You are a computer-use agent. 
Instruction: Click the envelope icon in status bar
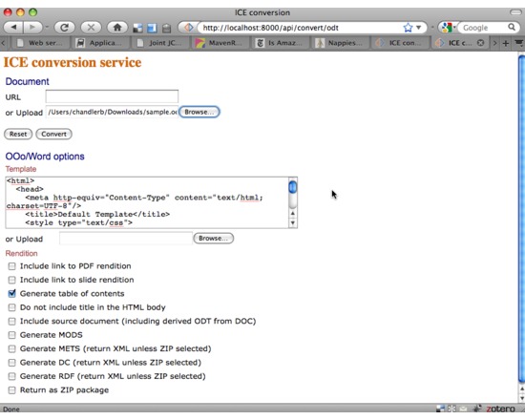tap(463, 409)
